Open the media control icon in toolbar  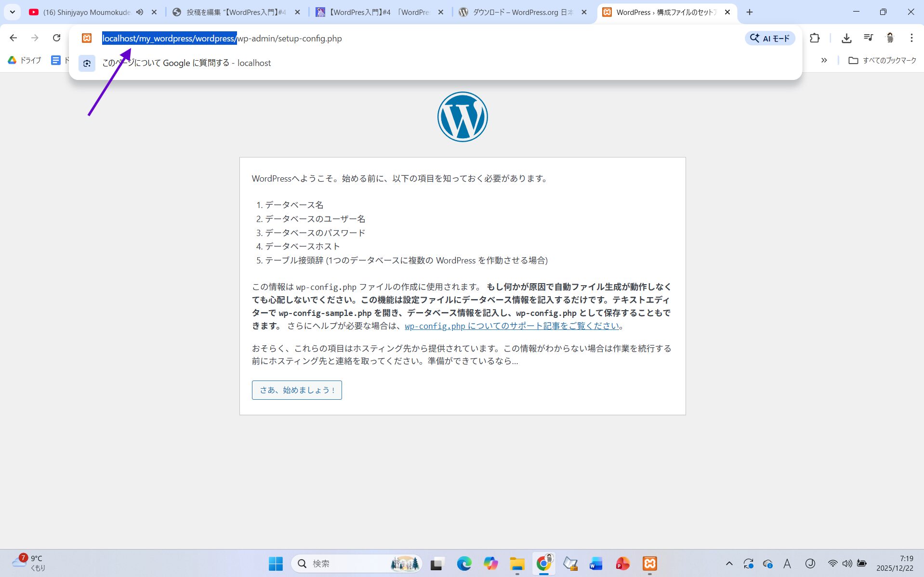tap(868, 38)
